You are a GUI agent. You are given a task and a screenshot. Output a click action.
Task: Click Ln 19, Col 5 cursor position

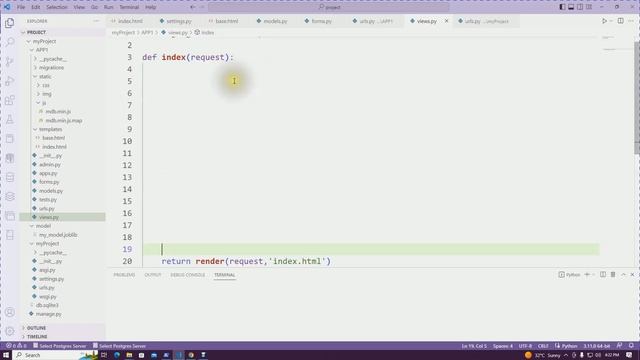474,346
